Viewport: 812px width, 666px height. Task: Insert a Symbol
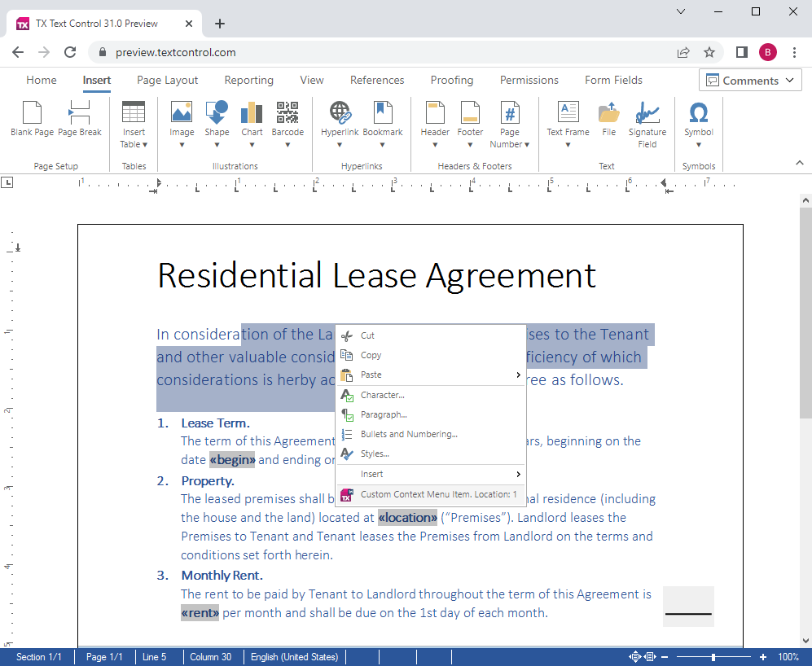(x=698, y=120)
